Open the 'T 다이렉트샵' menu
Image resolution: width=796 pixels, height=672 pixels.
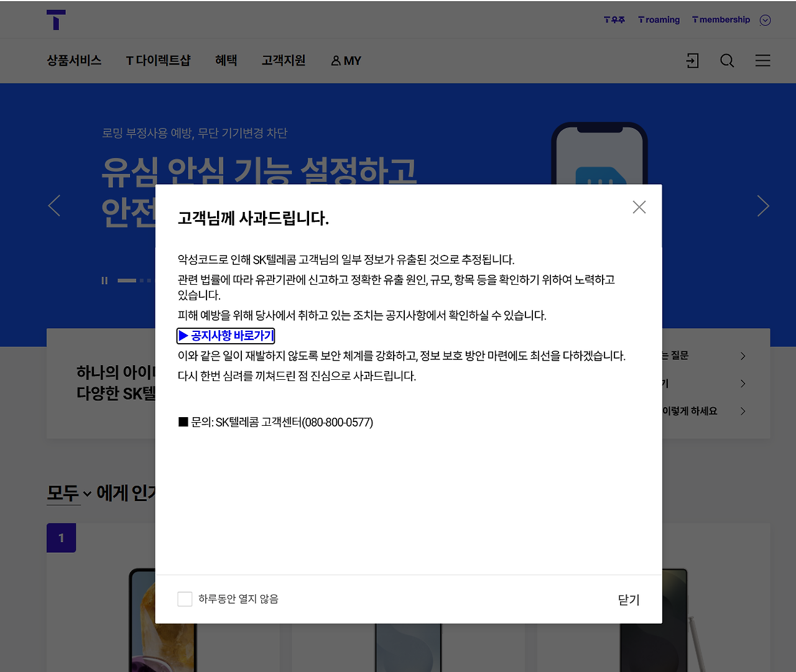tap(158, 60)
